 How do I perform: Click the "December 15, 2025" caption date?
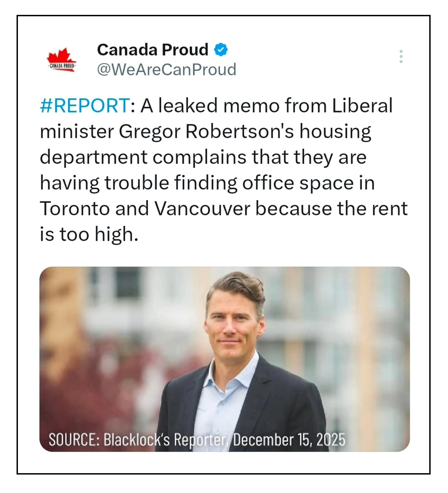(x=289, y=440)
